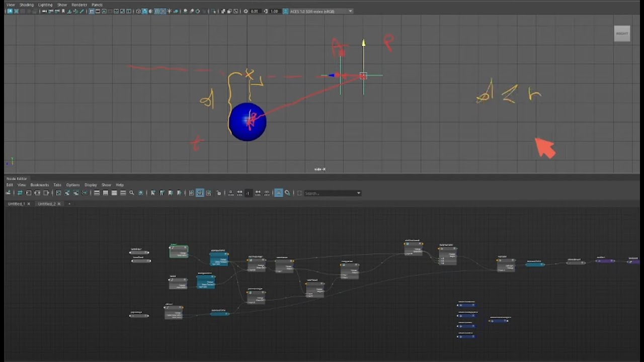Image resolution: width=644 pixels, height=362 pixels.
Task: Click the Gamma icon beside the 1.00 field
Action: point(266,11)
